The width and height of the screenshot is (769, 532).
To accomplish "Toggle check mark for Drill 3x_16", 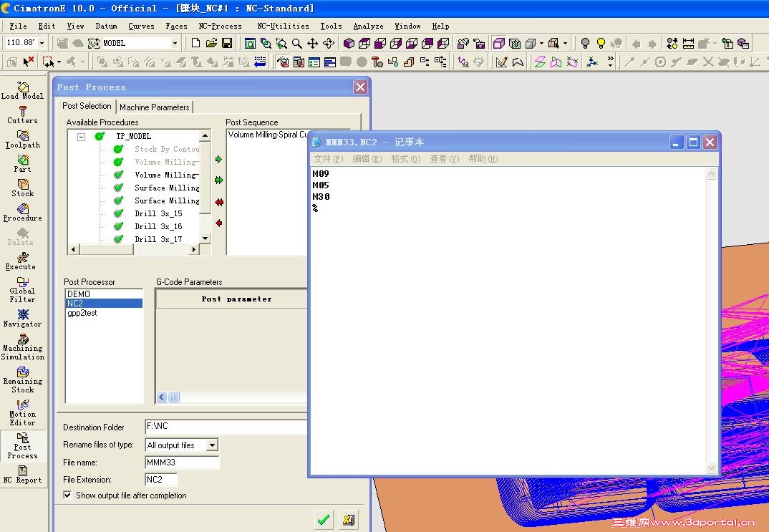I will pos(118,226).
